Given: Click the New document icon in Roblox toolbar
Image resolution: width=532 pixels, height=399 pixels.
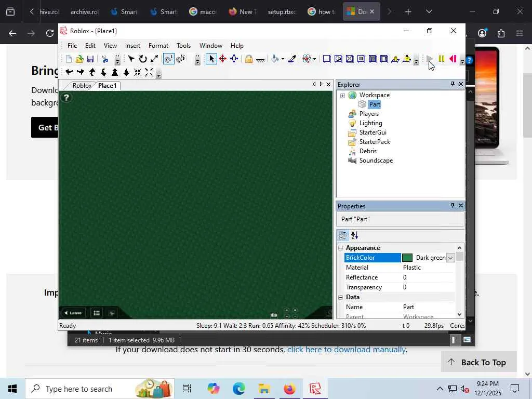Looking at the screenshot, I should pos(69,59).
